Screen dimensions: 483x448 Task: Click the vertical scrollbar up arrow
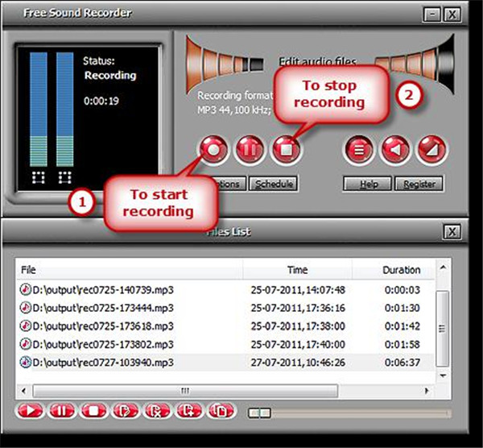coord(443,268)
